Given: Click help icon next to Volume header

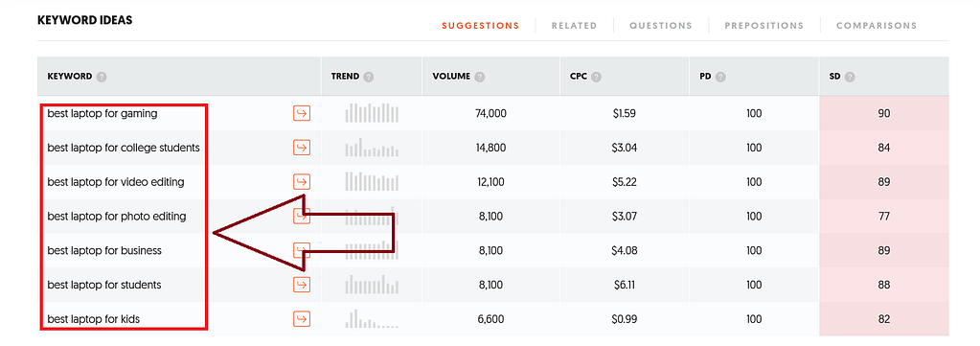Looking at the screenshot, I should (x=479, y=77).
